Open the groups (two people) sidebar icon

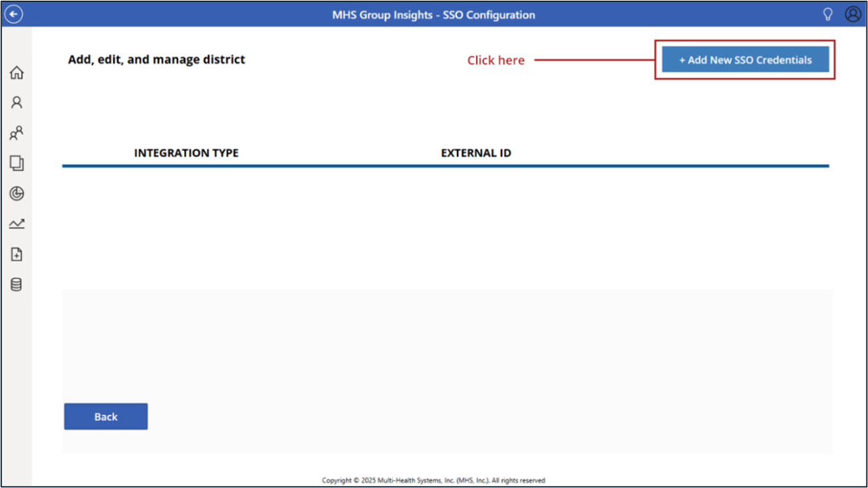17,133
